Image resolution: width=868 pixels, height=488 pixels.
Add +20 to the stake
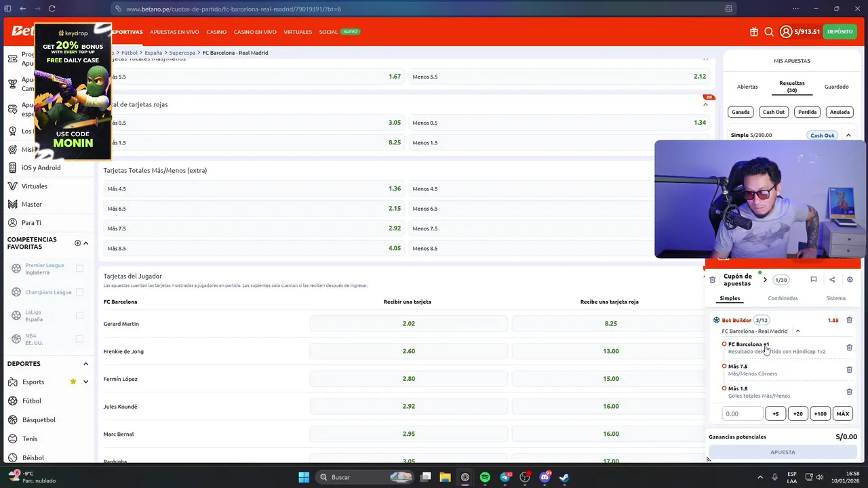coord(797,413)
